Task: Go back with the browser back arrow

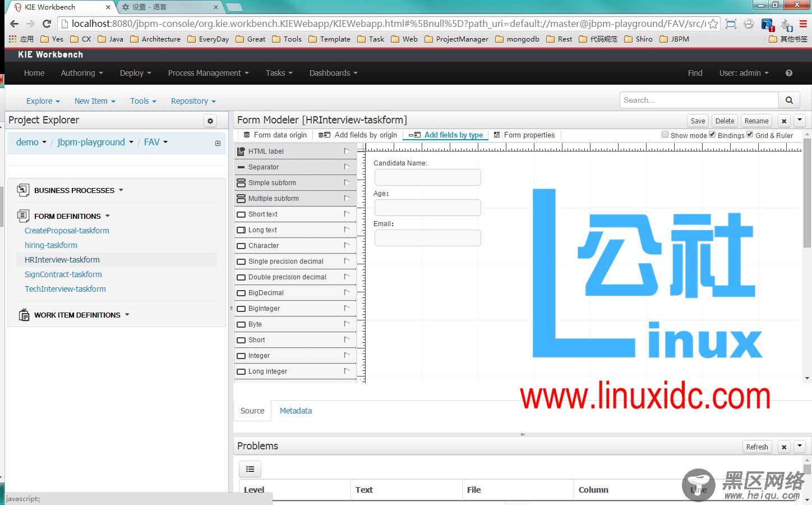Action: coord(15,24)
